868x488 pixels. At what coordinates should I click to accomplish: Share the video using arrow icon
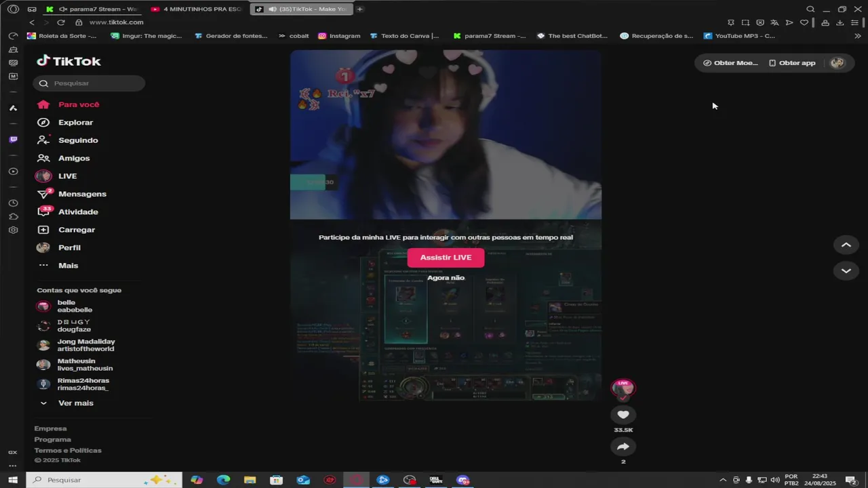(623, 446)
